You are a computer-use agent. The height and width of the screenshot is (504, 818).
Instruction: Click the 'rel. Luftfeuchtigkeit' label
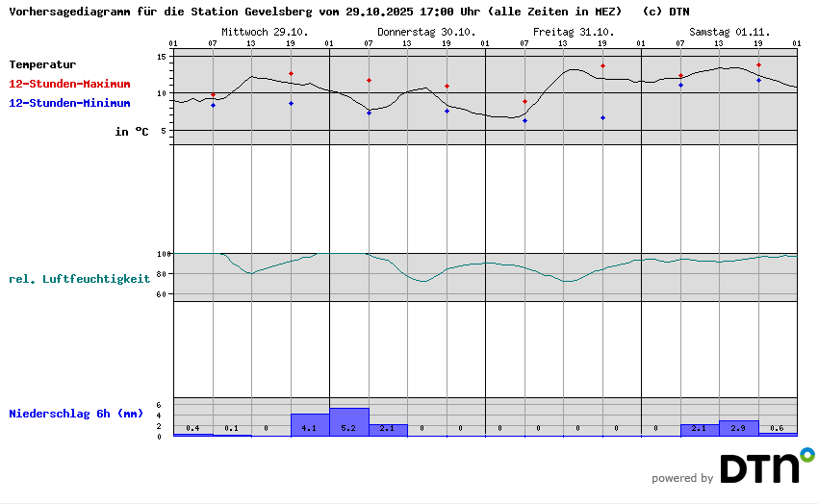(79, 279)
